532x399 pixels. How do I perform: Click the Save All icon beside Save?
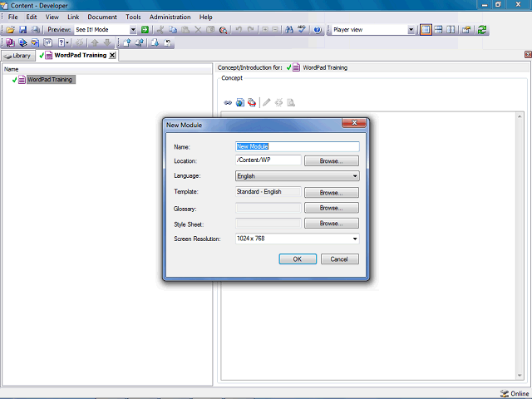point(35,30)
